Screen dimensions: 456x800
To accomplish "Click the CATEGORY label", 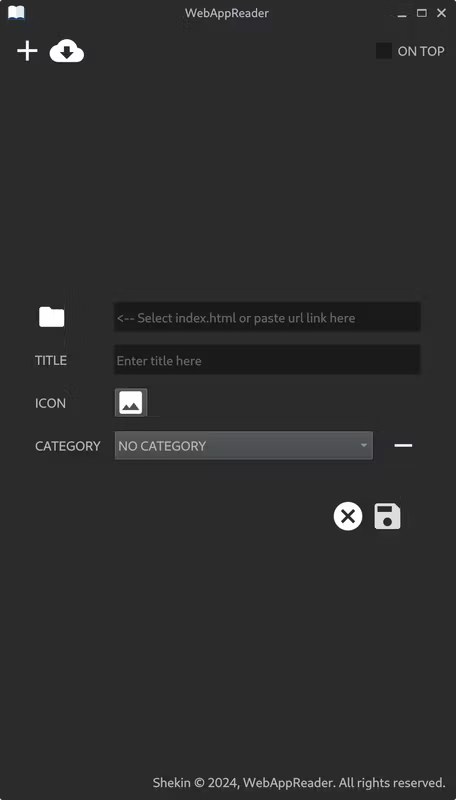I will pos(68,446).
